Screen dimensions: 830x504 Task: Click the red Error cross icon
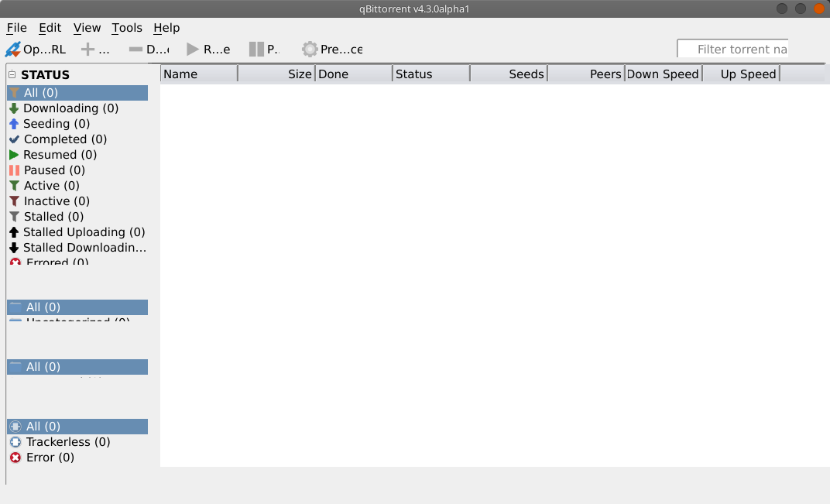[x=15, y=457]
